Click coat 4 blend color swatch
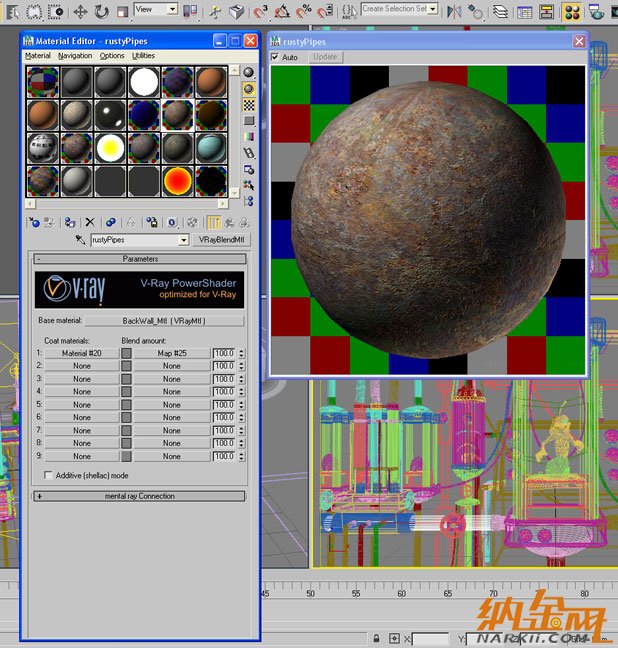The width and height of the screenshot is (618, 648). pyautogui.click(x=126, y=391)
